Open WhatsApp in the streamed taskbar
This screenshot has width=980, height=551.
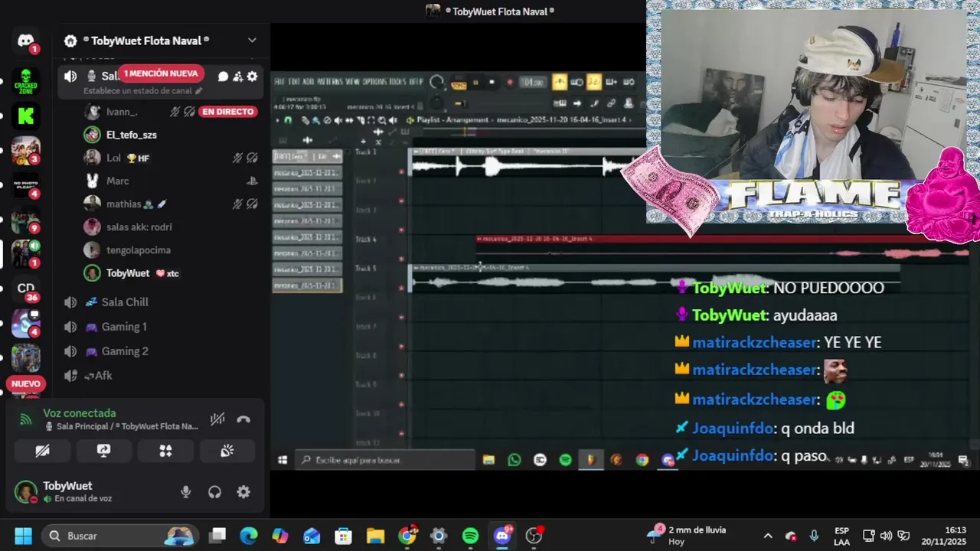pyautogui.click(x=514, y=460)
